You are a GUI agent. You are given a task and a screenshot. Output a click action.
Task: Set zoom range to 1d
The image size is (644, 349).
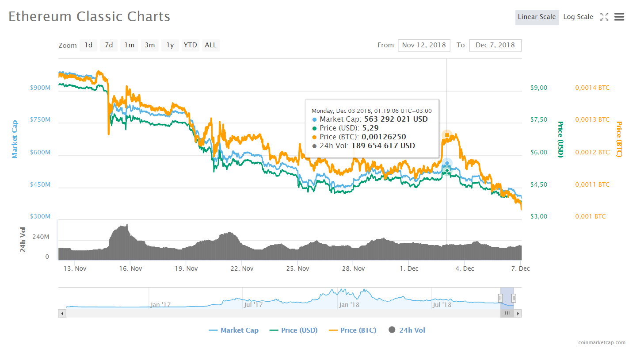coord(88,45)
